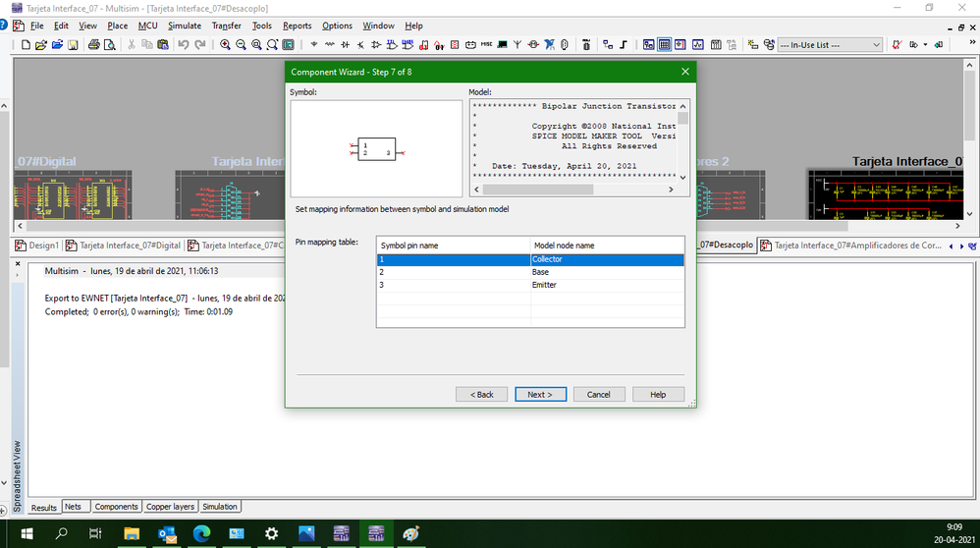Expand the Transfer to Ultiboard dropdown arrow
980x548 pixels.
coord(926,45)
